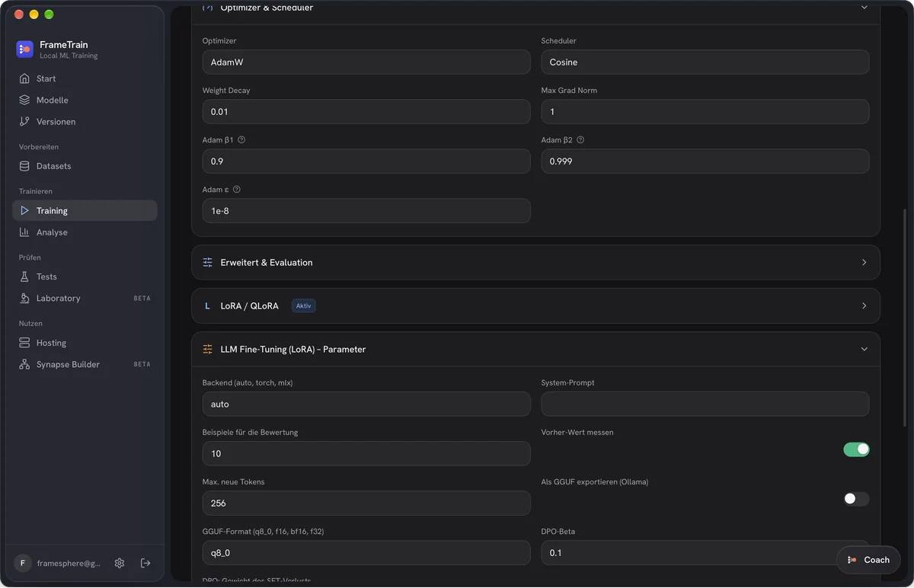The width and height of the screenshot is (914, 588).
Task: Open the Synapse Builder beta page
Action: [x=85, y=364]
